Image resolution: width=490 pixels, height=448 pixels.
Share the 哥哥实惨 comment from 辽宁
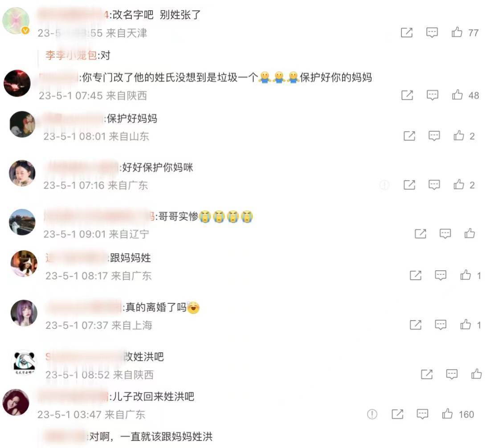tap(421, 234)
